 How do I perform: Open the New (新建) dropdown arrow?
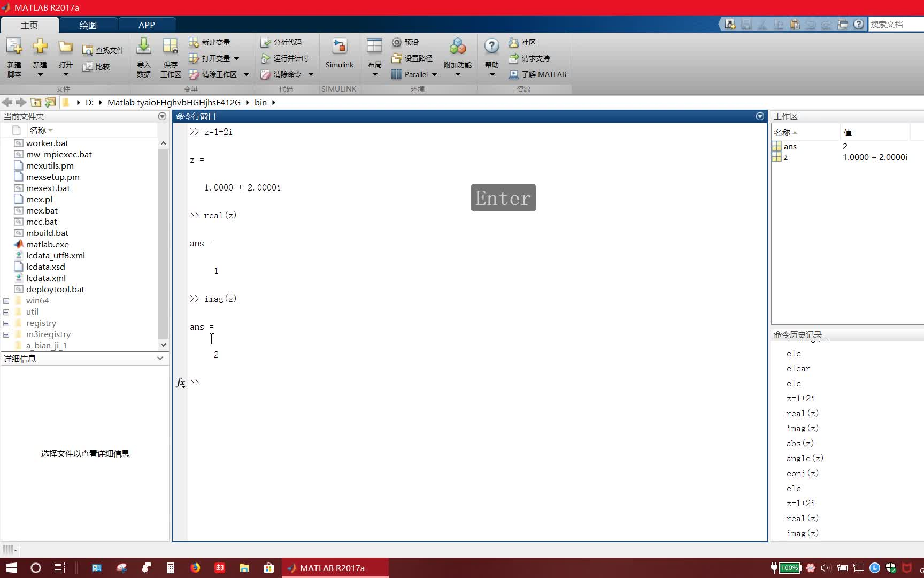click(x=40, y=74)
